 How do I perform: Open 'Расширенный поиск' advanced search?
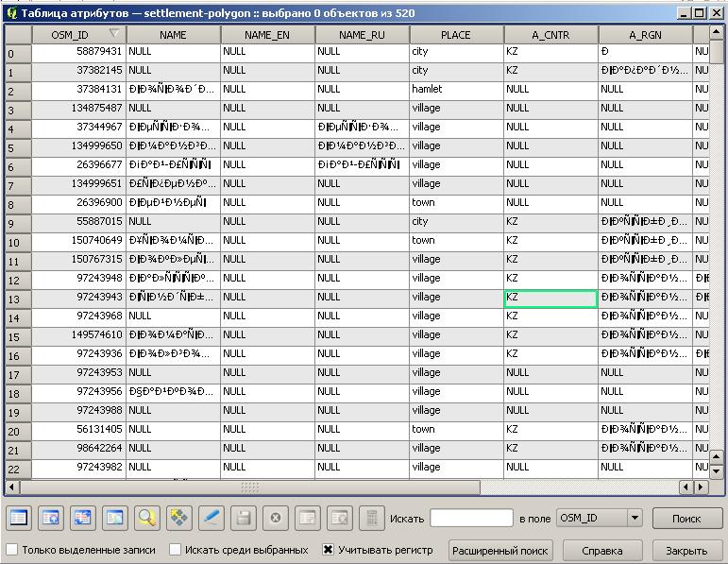pyautogui.click(x=499, y=550)
